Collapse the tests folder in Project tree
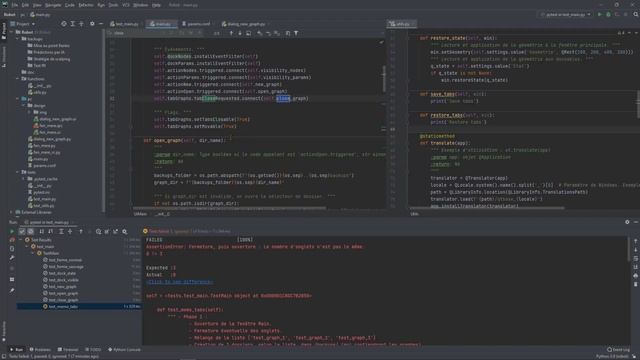This screenshot has height=360, width=640. click(x=18, y=172)
